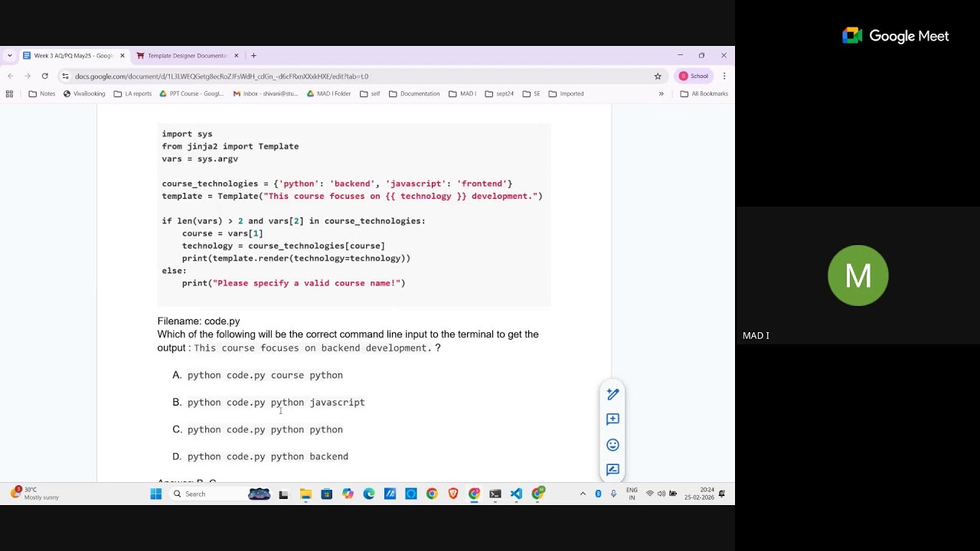Open Brave browser from the taskbar

453,494
